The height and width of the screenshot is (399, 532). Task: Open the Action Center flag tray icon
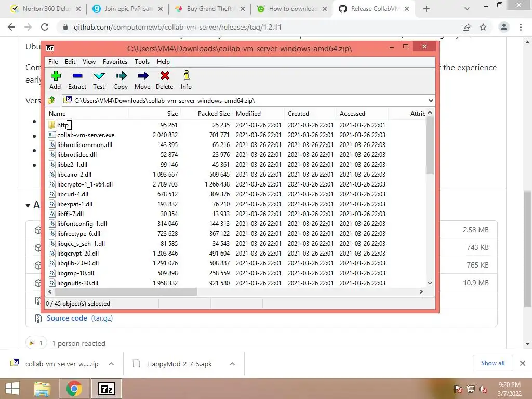coord(458,389)
